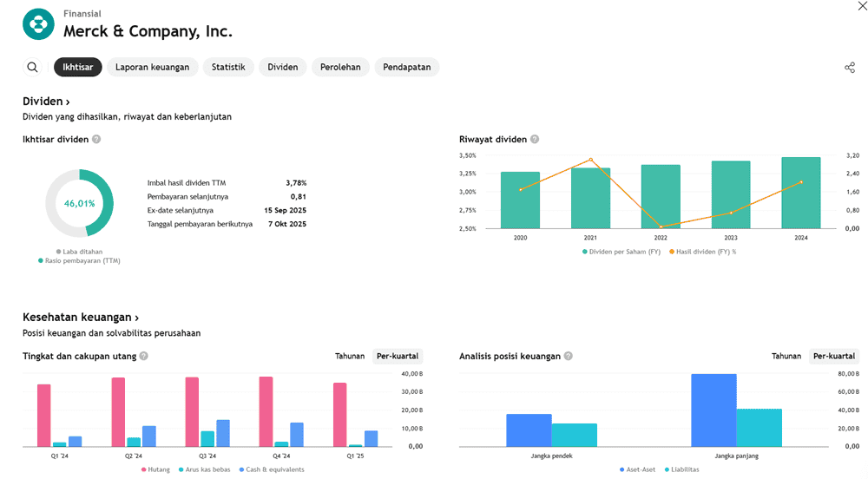Click the Q3 '24 Cash & equivalents bar
Image resolution: width=868 pixels, height=479 pixels.
[223, 433]
